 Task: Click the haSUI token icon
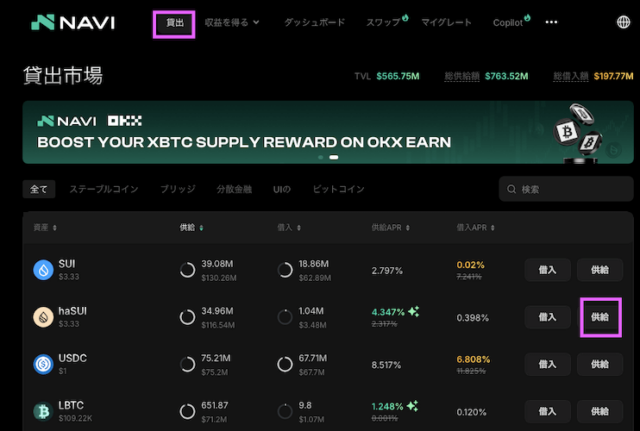[43, 317]
